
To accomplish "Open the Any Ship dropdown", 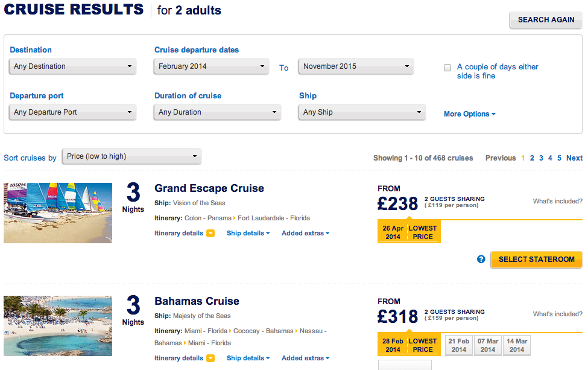I will point(362,112).
